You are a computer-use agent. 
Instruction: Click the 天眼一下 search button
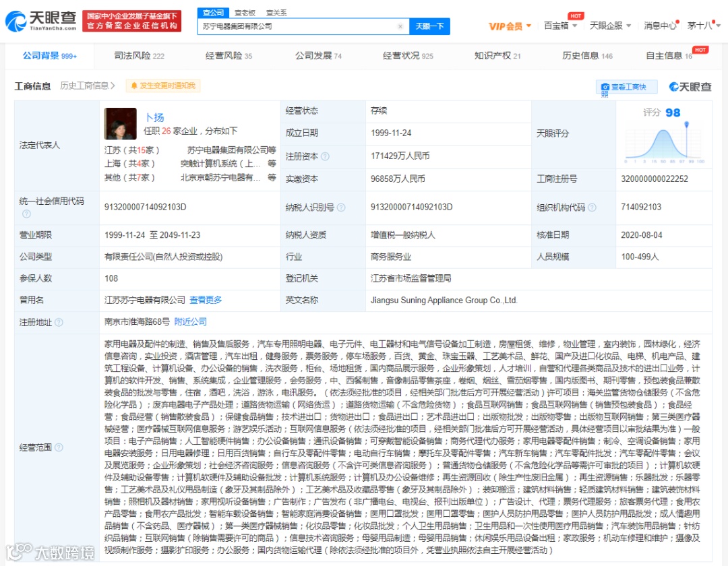tap(429, 26)
